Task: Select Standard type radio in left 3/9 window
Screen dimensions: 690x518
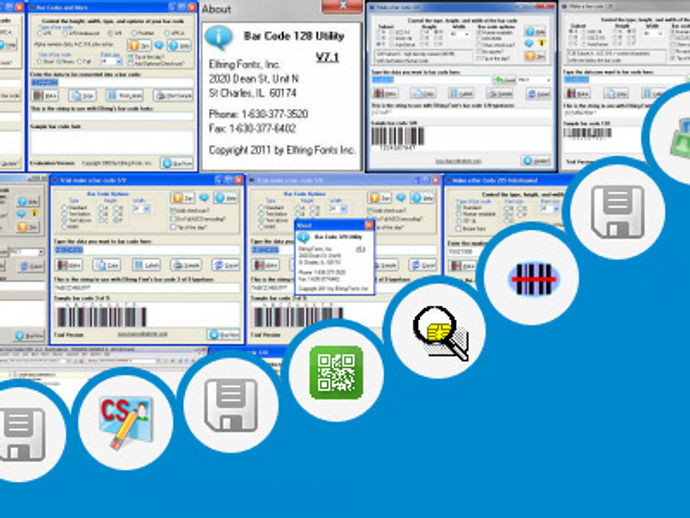Action: click(64, 208)
